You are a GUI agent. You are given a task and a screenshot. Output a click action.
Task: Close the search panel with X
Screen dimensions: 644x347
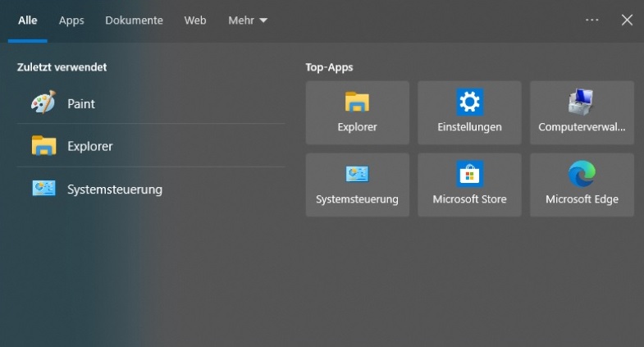627,20
